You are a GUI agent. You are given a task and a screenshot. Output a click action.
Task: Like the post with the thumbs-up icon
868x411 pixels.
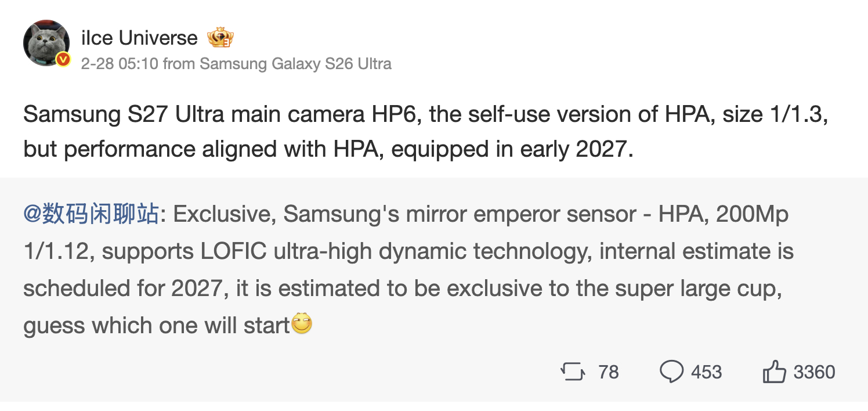pos(774,372)
